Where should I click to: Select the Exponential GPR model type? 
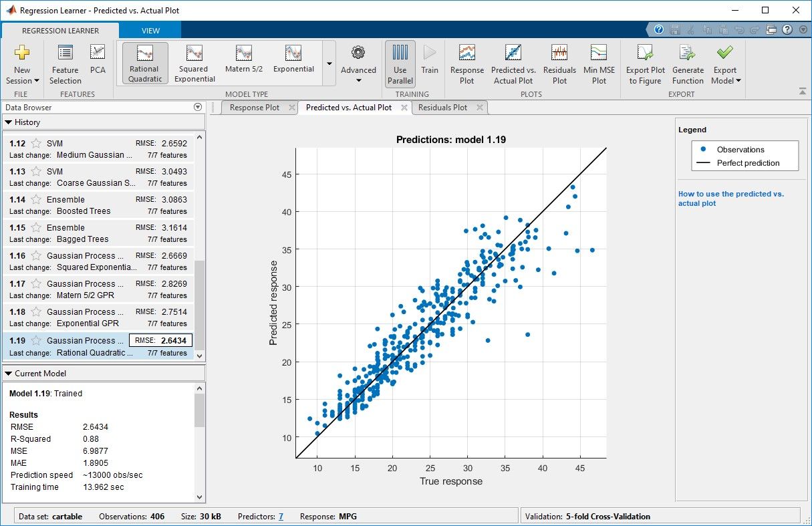click(293, 63)
